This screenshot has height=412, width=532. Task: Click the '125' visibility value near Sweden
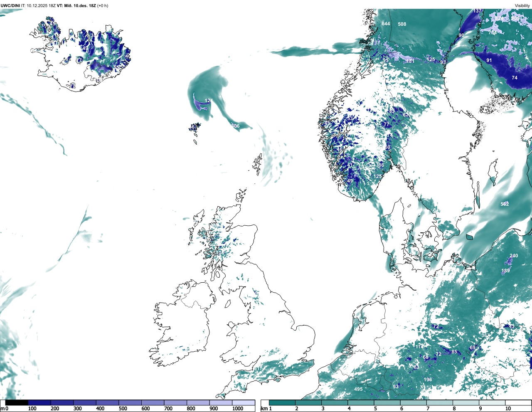[431, 59]
